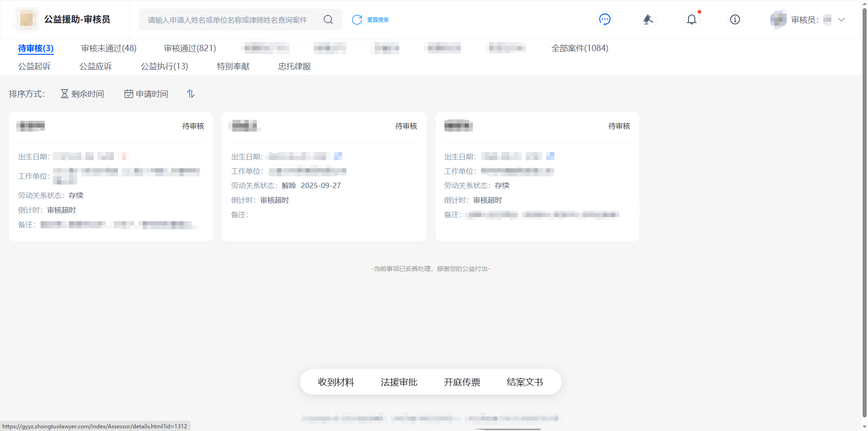Click the search magnifier icon
Viewport: 868px width, 431px height.
pos(328,19)
